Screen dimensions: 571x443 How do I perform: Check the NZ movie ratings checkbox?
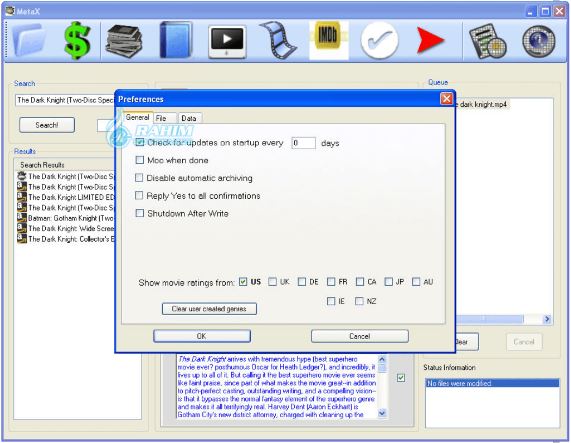pyautogui.click(x=359, y=301)
